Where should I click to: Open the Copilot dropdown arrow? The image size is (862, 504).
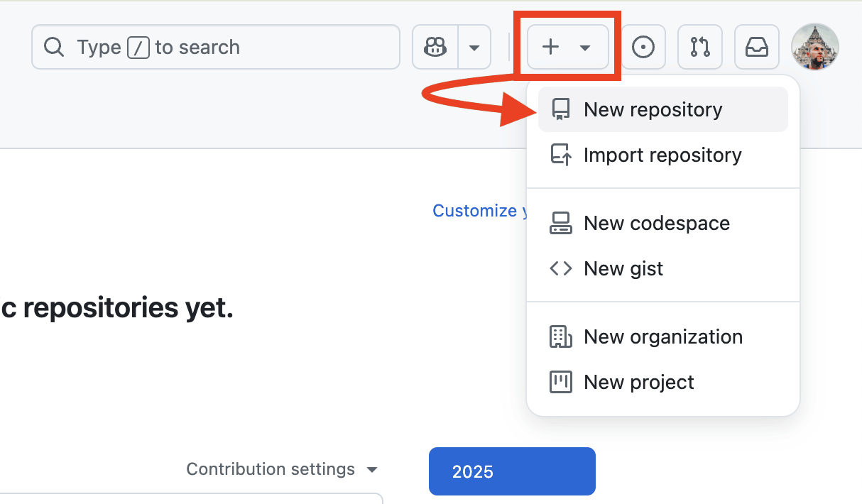(474, 47)
